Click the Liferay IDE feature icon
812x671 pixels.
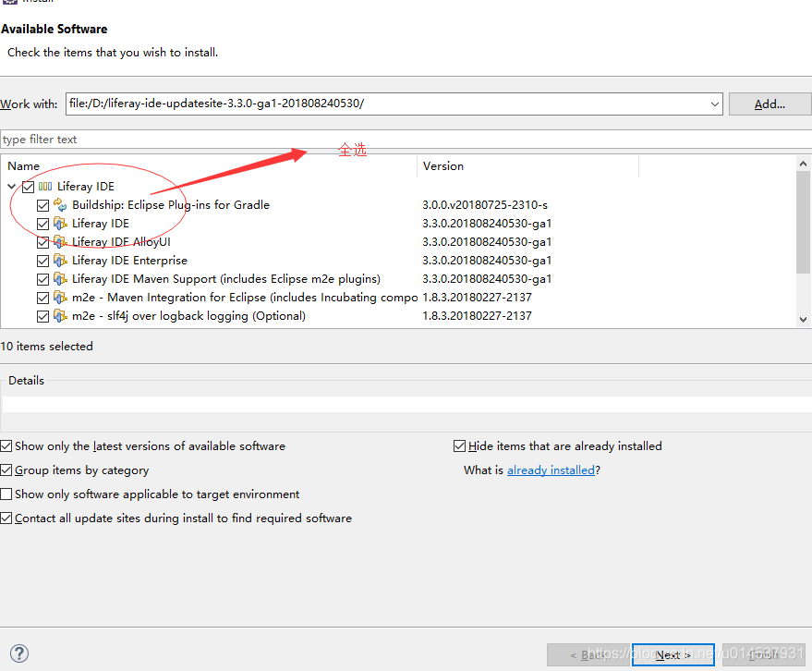[60, 224]
